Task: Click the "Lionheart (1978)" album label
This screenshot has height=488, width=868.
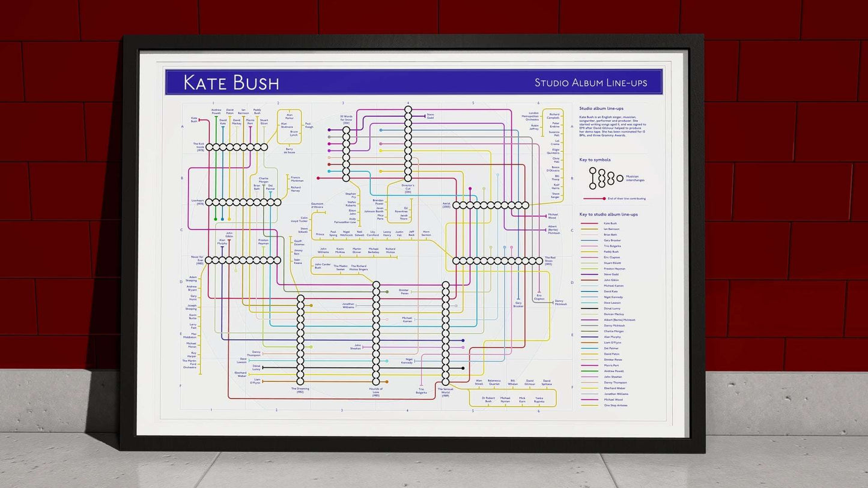Action: tap(197, 202)
